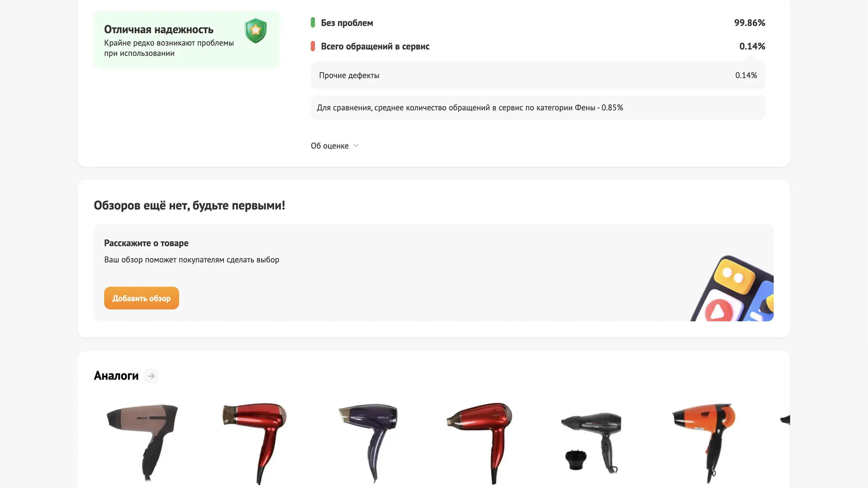Click the arrow icon next to Аналоги
Screen dimensions: 868x488
(x=151, y=376)
